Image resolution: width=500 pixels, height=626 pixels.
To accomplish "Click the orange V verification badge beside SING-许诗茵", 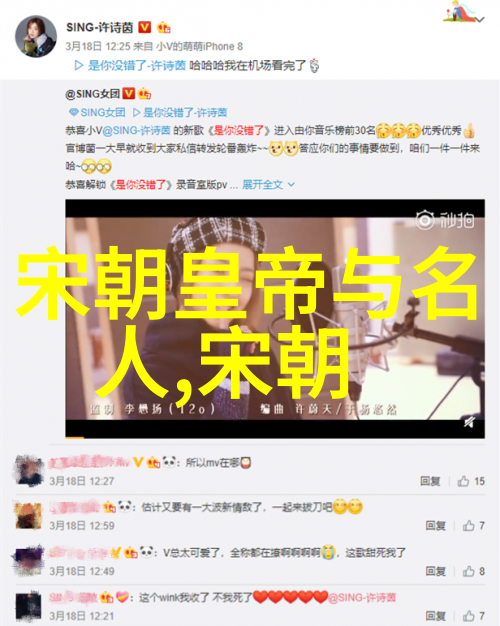I will [145, 27].
